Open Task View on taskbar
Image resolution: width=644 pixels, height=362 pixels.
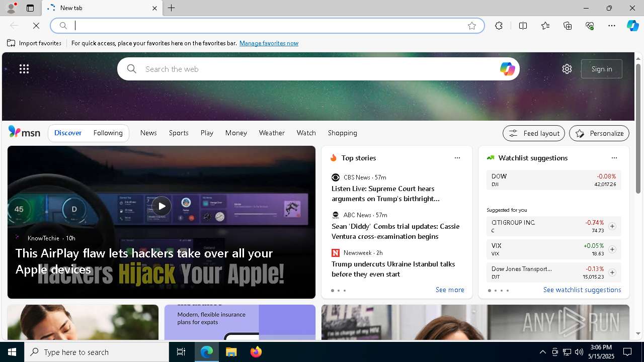(x=181, y=352)
